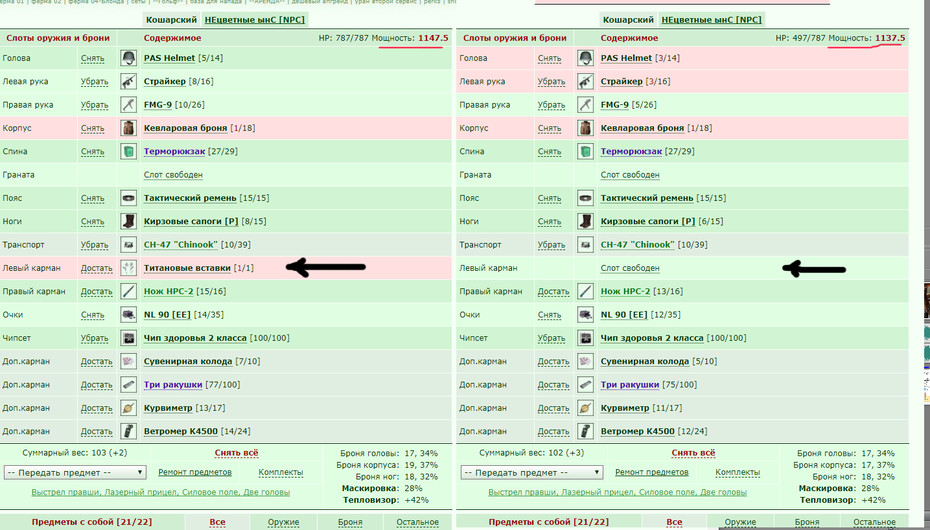Click Кошарский name in right panel header

point(628,20)
